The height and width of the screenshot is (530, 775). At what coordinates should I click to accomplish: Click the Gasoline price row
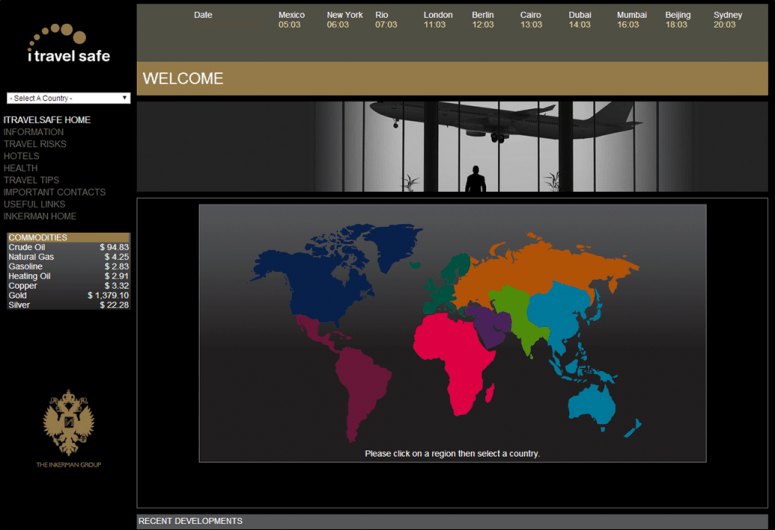tap(69, 266)
